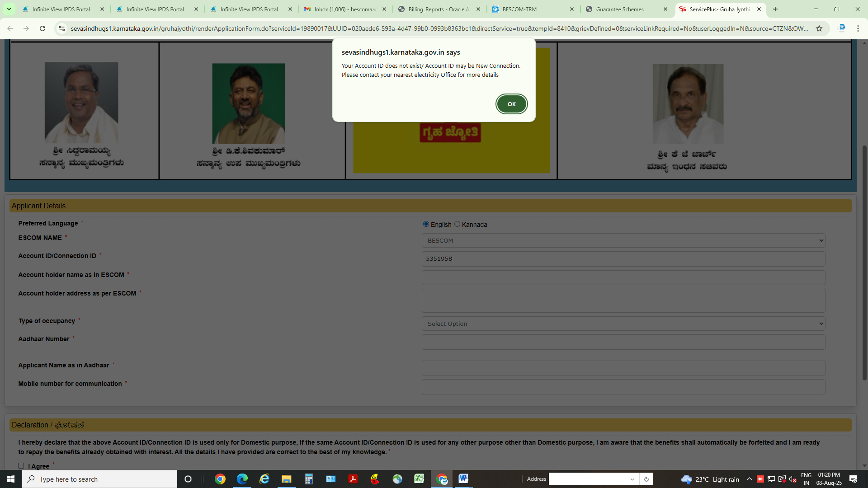Viewport: 868px width, 488px height.
Task: Launch Excel from the taskbar
Action: (x=419, y=479)
